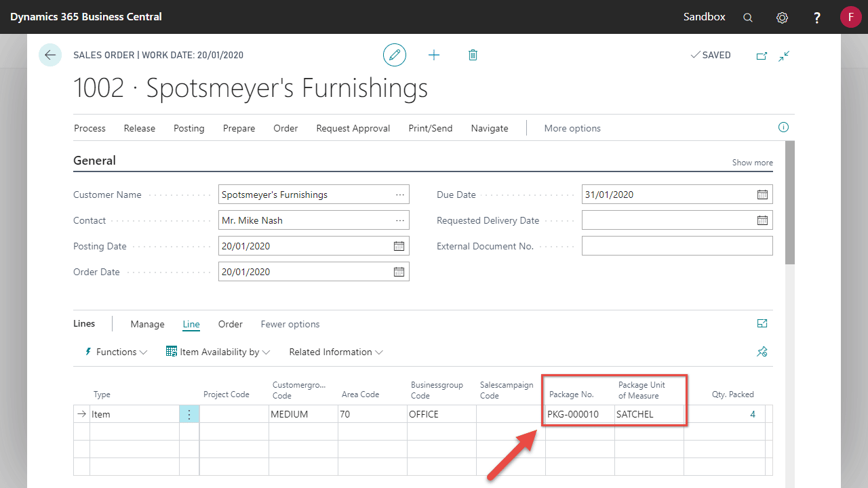Click Dynamics 365 Business Central title
868x488 pixels.
(86, 17)
